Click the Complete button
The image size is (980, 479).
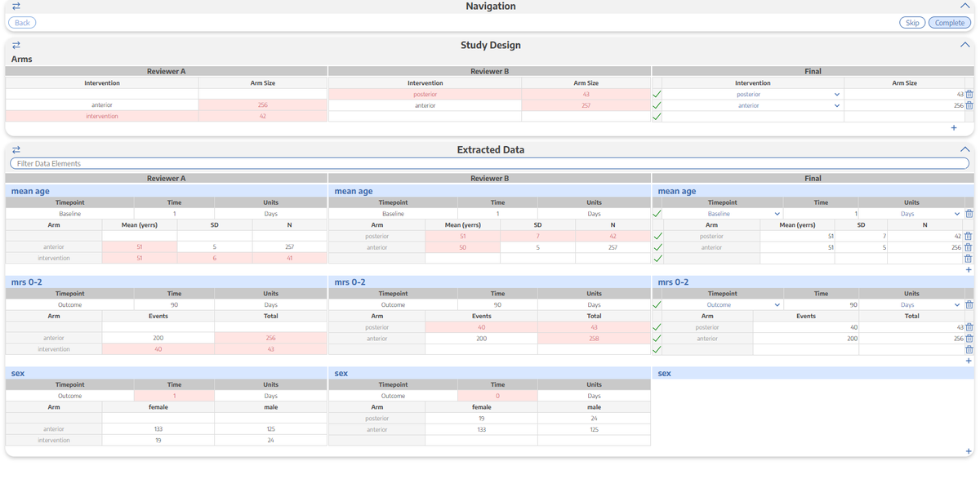click(x=950, y=23)
